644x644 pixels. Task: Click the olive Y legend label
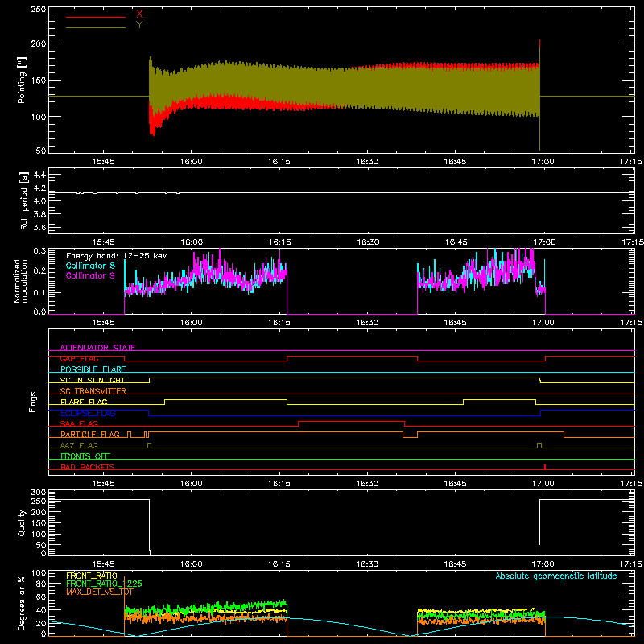click(x=139, y=25)
